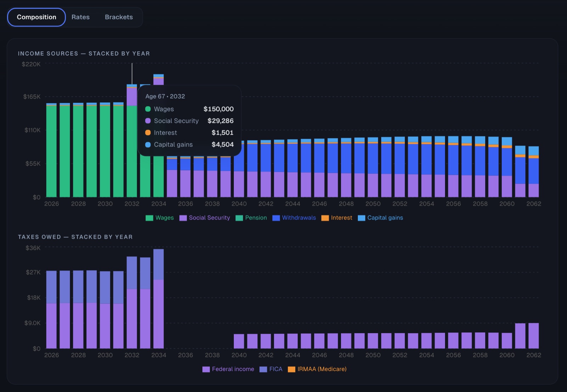Click the $220K income axis label

[31, 64]
